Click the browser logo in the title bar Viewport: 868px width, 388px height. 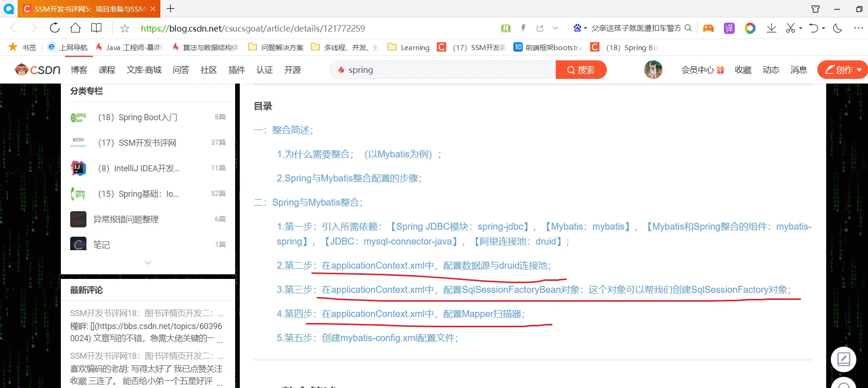(x=9, y=9)
